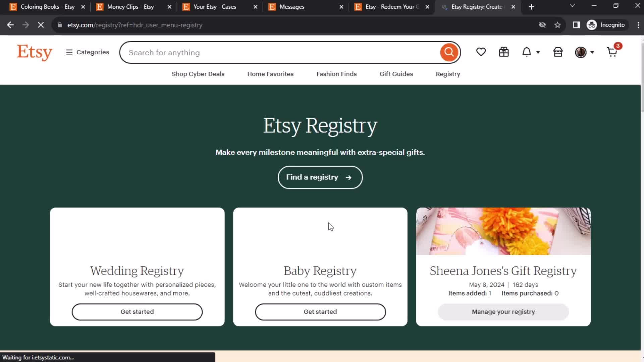Click the search magnifying glass icon
This screenshot has width=644, height=362.
point(450,52)
